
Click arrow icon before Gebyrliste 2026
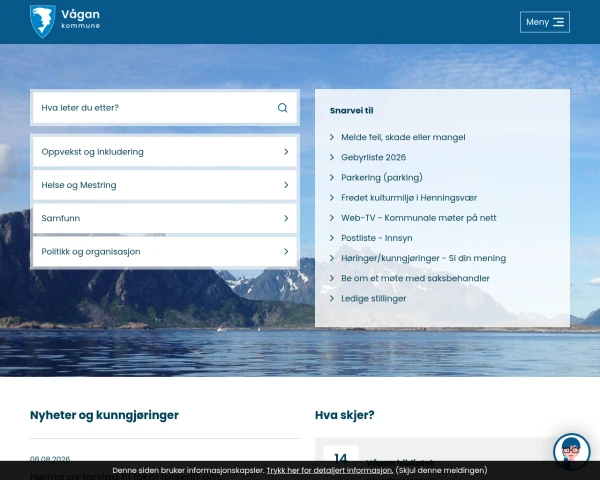(x=332, y=157)
